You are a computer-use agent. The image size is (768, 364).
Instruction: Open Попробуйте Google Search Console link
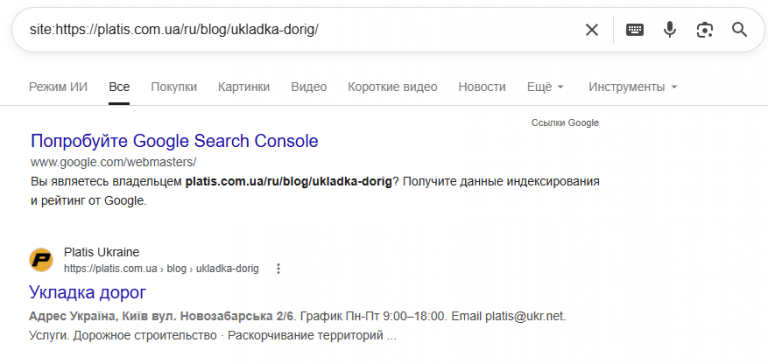pyautogui.click(x=174, y=141)
